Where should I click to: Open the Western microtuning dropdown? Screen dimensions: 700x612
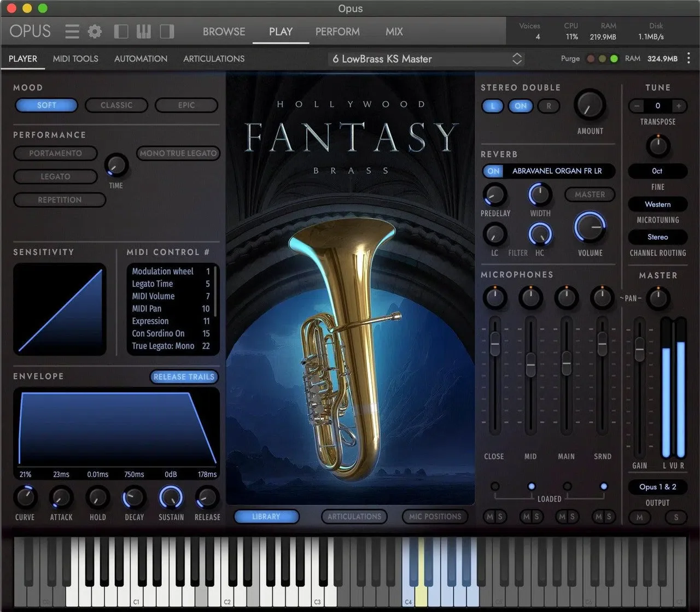[x=657, y=204]
